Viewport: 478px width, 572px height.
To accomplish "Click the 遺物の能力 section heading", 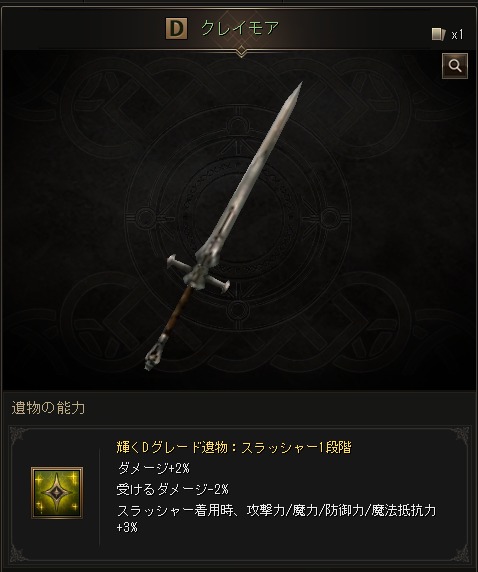I will (x=48, y=408).
